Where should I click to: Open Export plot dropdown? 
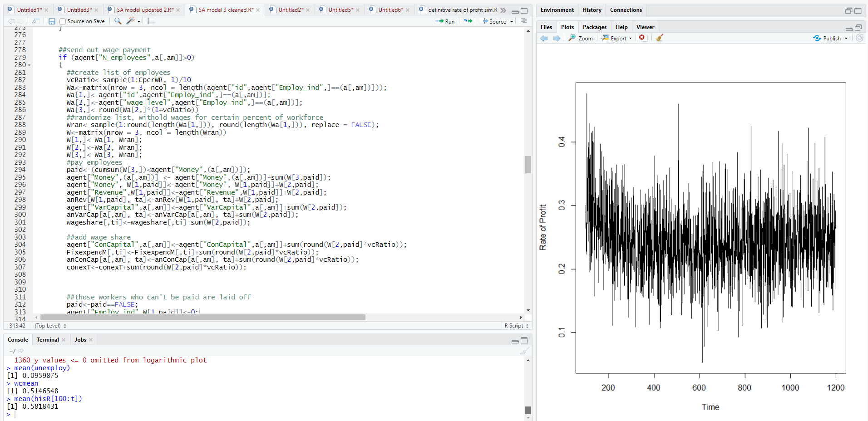(616, 38)
